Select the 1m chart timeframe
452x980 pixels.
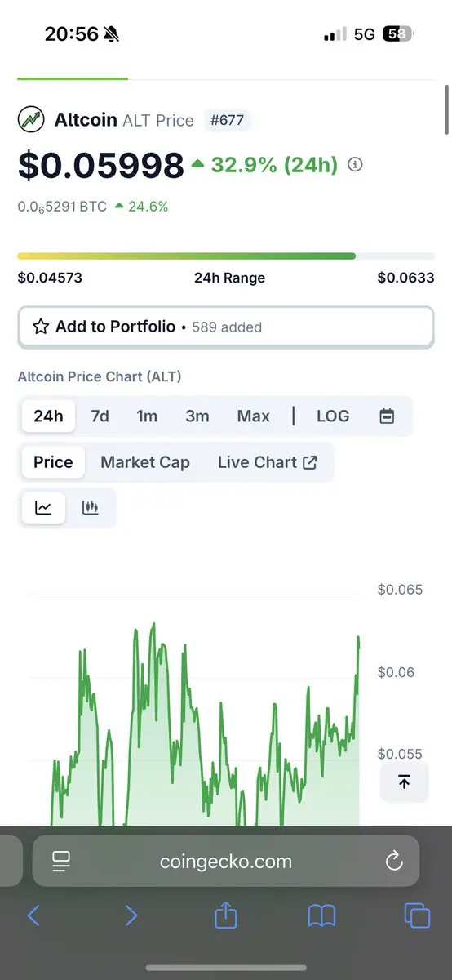click(x=147, y=416)
